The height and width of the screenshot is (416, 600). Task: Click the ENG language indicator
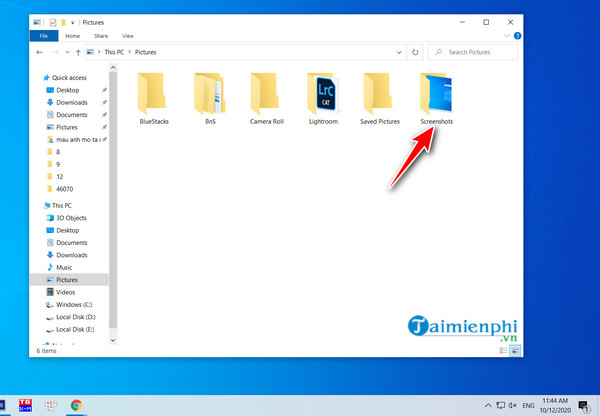click(x=528, y=405)
